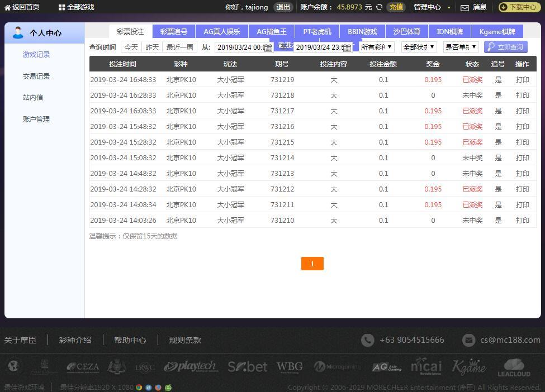Click the playtech logo in footer
Viewport: 545px width, 392px height.
[x=190, y=366]
